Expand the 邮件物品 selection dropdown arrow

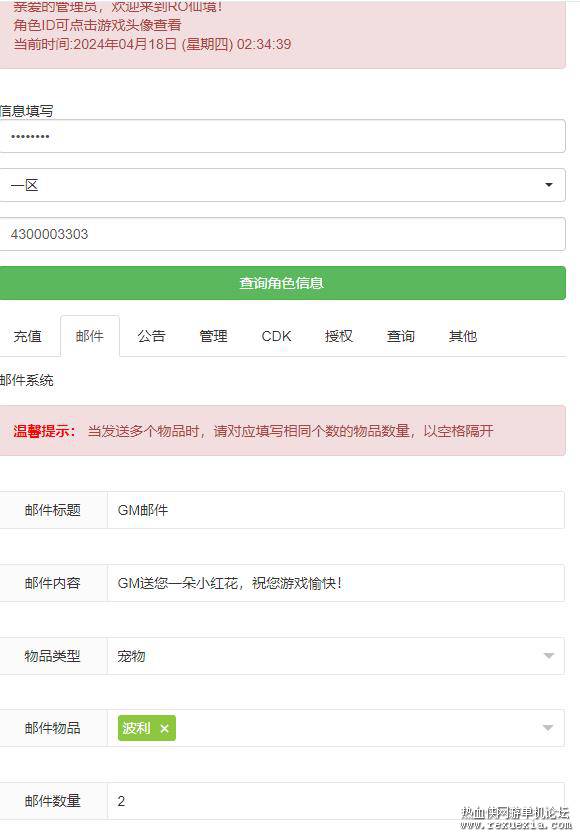(x=548, y=728)
